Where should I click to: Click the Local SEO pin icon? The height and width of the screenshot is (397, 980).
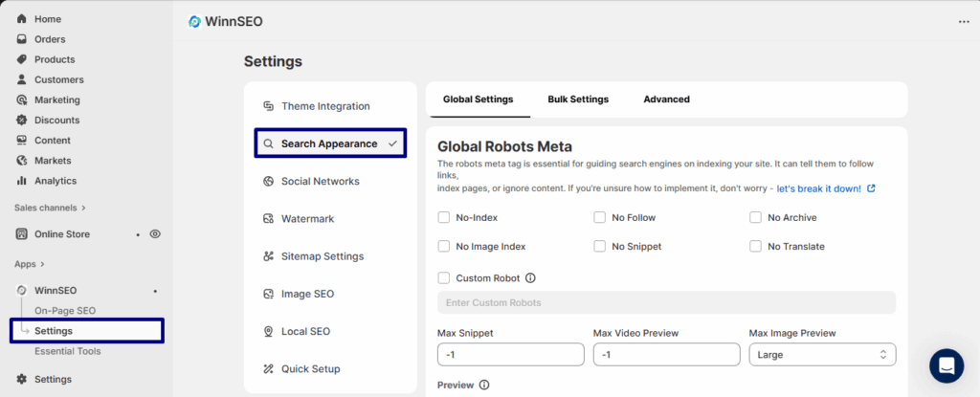point(269,331)
